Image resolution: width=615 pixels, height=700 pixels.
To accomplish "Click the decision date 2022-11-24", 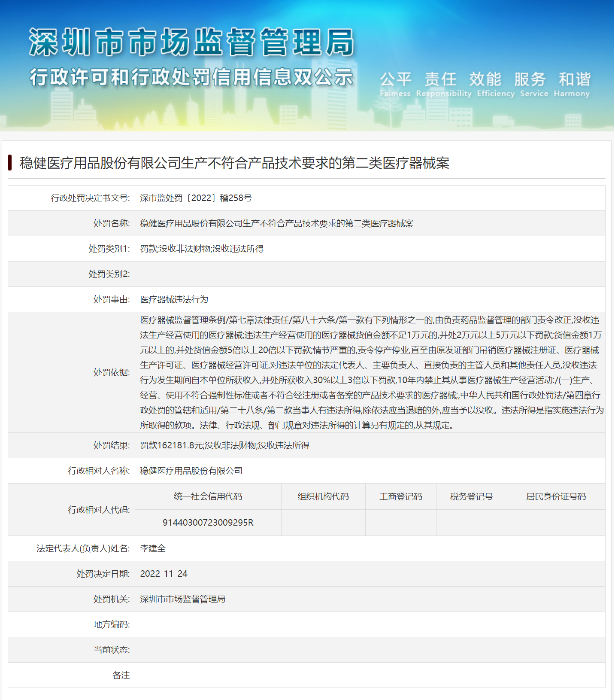I will coord(164,574).
